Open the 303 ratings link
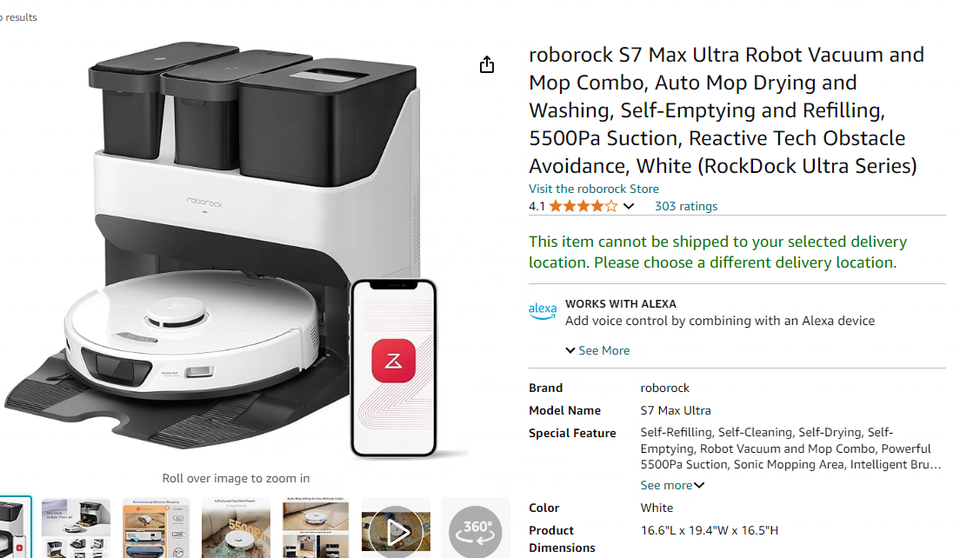Viewport: 960px width, 558px height. pyautogui.click(x=686, y=206)
